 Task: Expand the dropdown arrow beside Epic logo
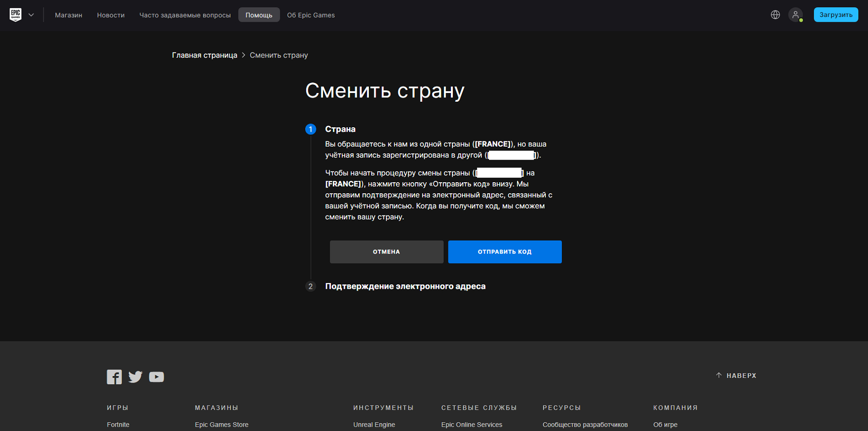pyautogui.click(x=31, y=15)
